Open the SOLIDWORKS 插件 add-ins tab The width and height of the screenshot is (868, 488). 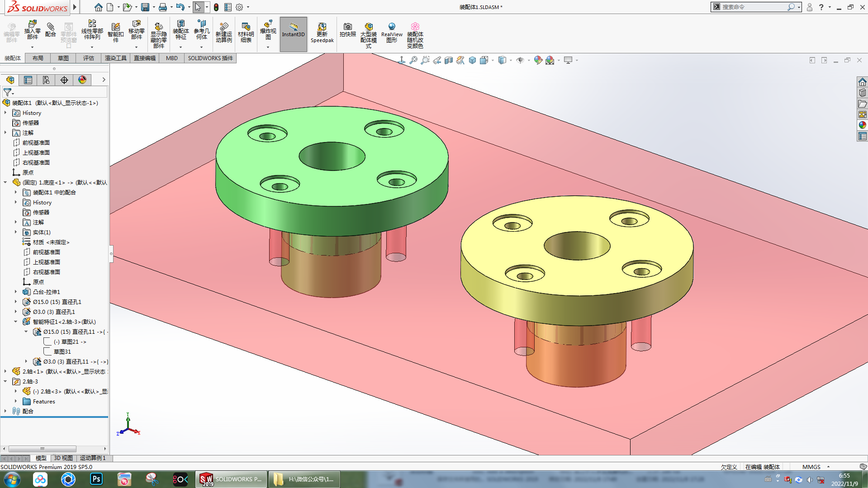210,58
